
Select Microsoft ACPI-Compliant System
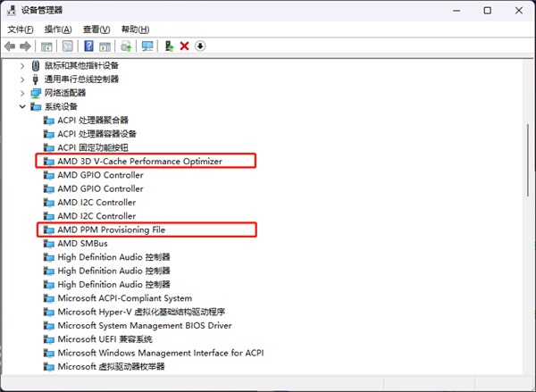(118, 298)
